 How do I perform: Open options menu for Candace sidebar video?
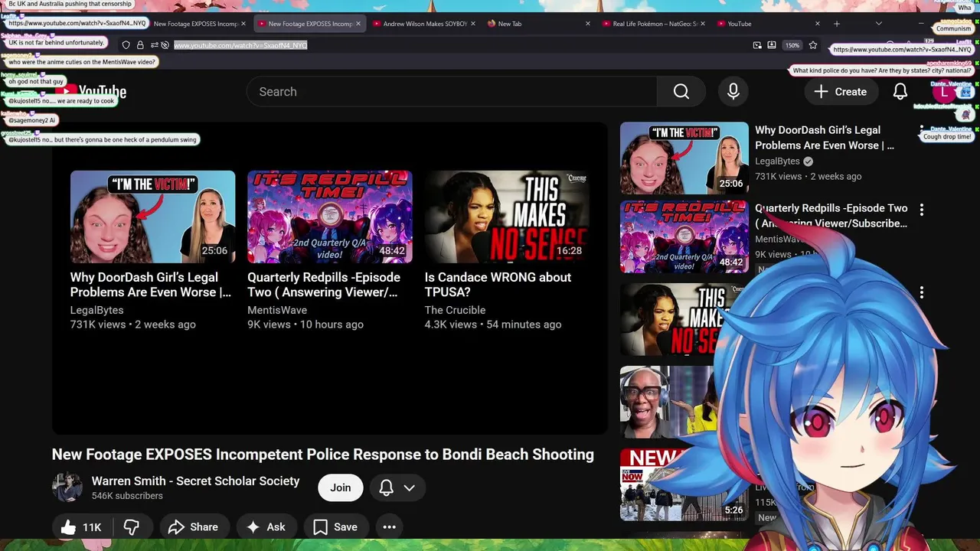pyautogui.click(x=922, y=292)
